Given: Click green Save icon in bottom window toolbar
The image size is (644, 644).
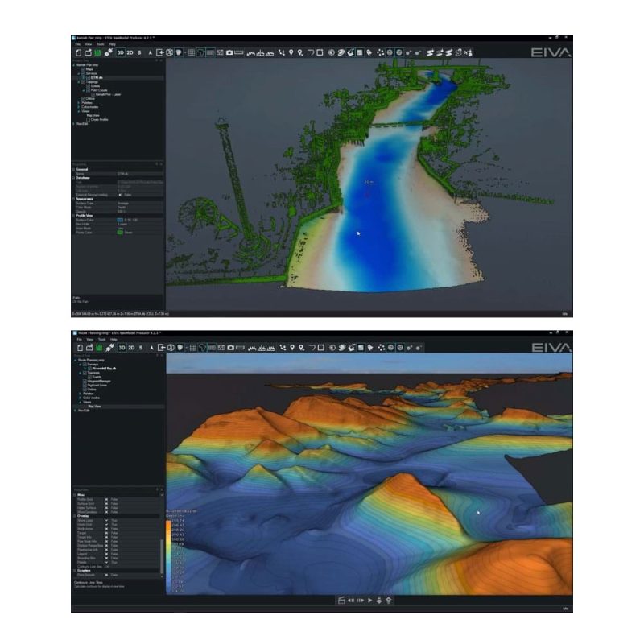Looking at the screenshot, I should 99,348.
